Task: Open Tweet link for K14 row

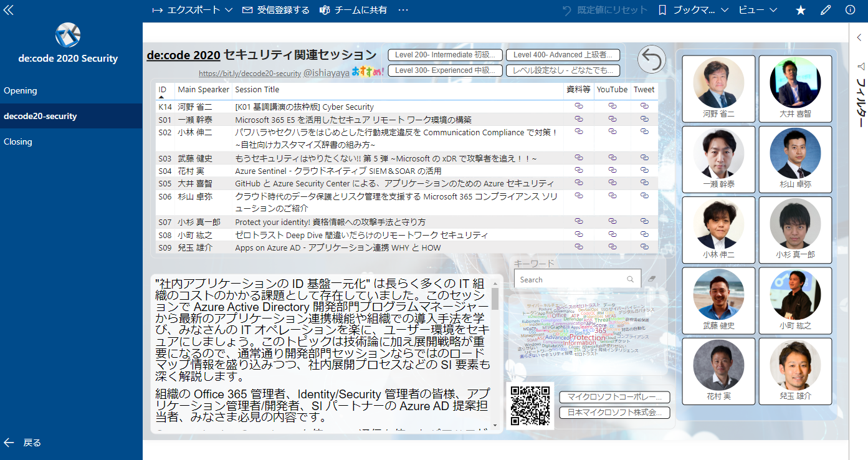Action: (644, 107)
